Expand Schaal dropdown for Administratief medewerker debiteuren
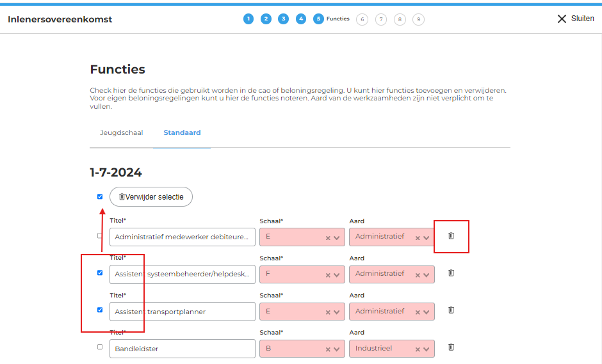The image size is (602, 364). pos(337,238)
